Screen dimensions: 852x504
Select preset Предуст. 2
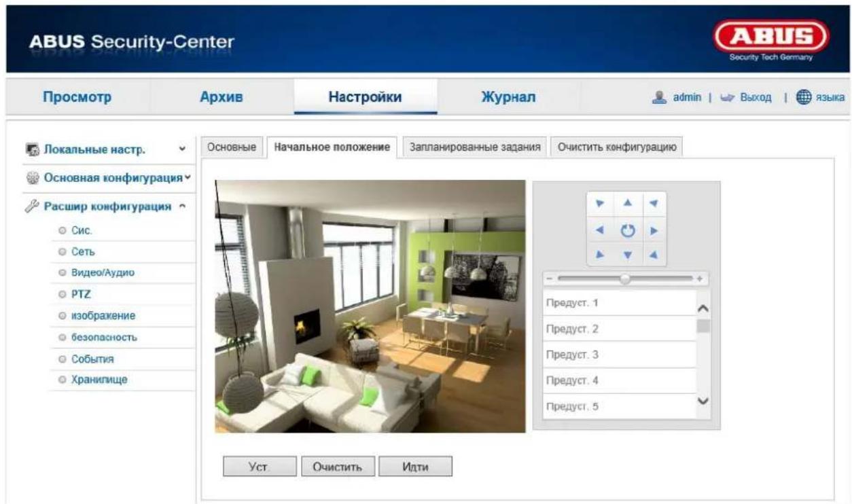point(619,329)
